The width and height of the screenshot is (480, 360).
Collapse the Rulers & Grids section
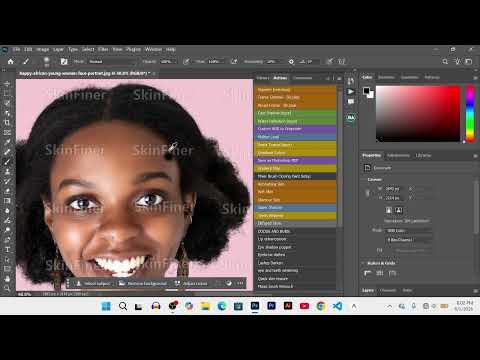[x=364, y=263]
